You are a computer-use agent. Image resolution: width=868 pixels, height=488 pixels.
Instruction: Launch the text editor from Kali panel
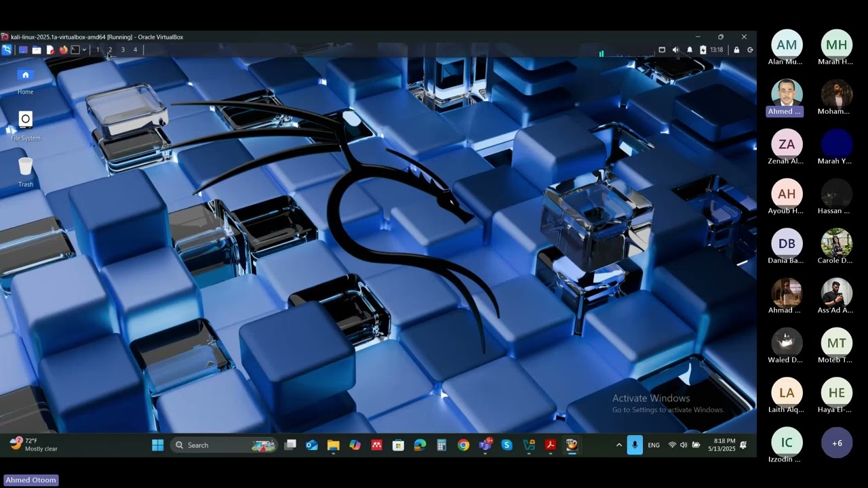[50, 49]
